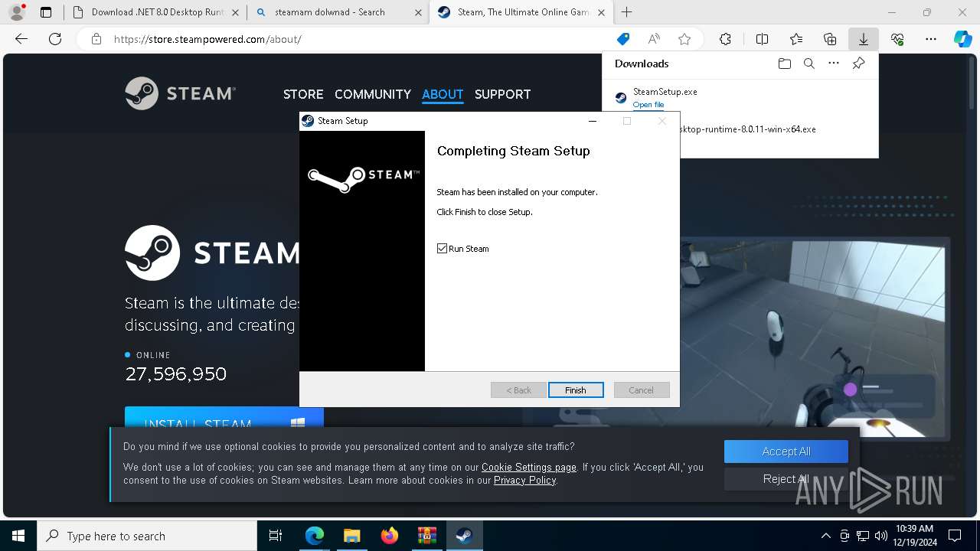This screenshot has width=980, height=551.
Task: Open the COMMUNITY menu on Steam site
Action: pyautogui.click(x=373, y=94)
